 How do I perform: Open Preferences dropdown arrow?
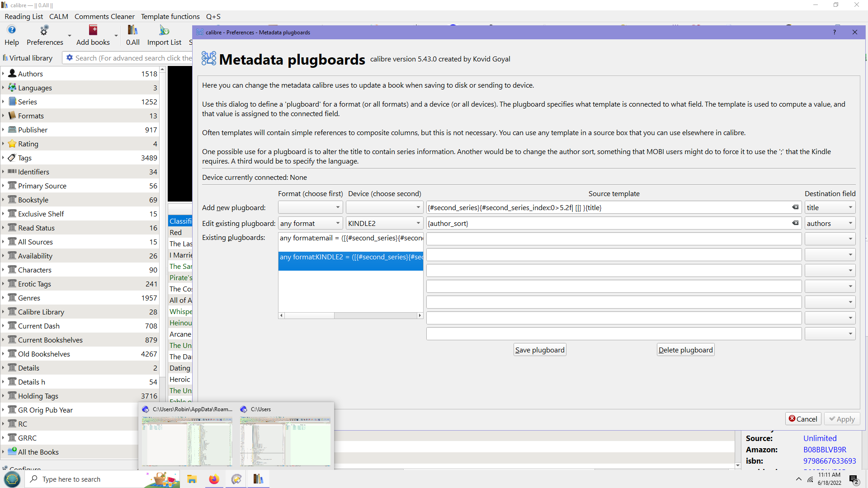70,35
